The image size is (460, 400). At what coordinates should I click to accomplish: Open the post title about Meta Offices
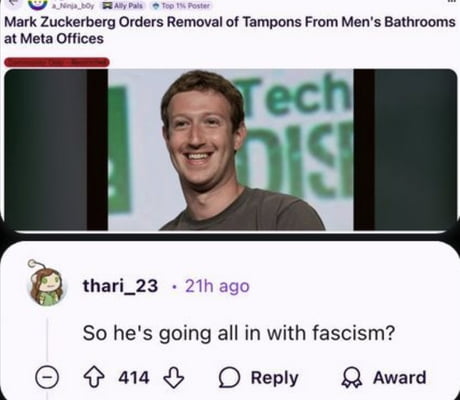click(x=230, y=30)
